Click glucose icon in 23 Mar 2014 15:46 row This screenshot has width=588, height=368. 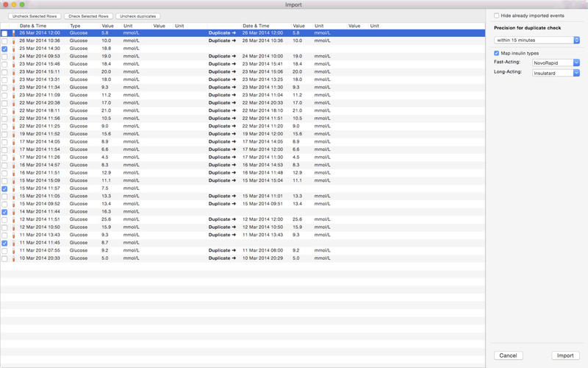[13, 64]
